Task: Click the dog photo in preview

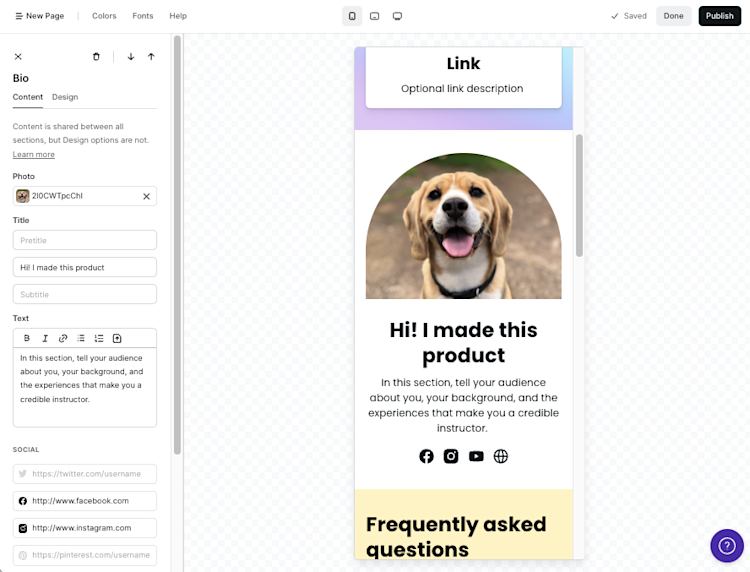Action: (463, 226)
